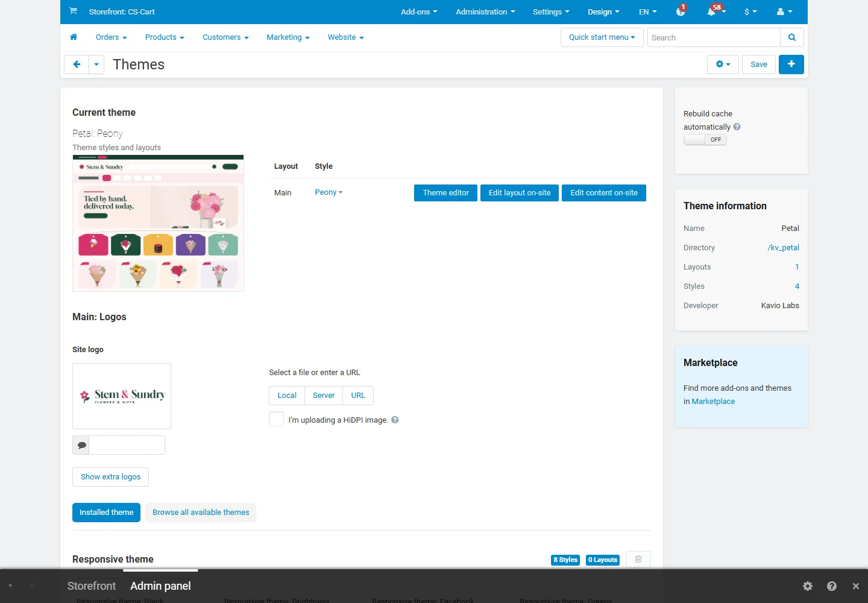
Task: Click into the Search input field
Action: pyautogui.click(x=714, y=37)
